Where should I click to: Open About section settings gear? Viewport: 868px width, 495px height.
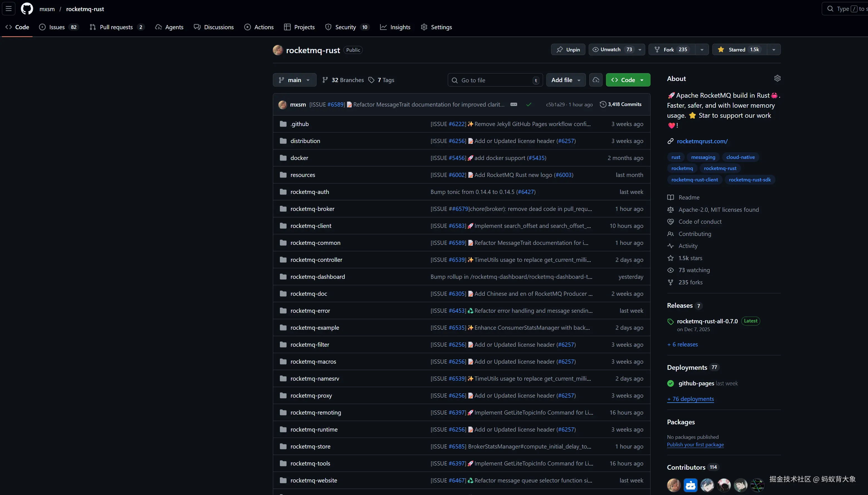777,78
